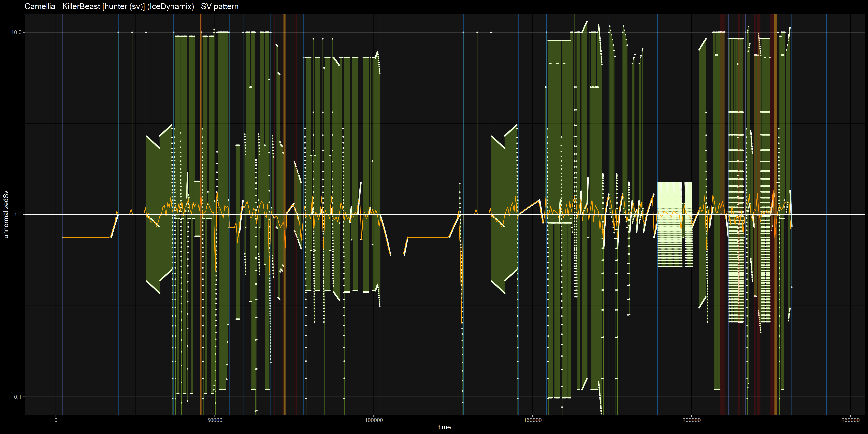The height and width of the screenshot is (434, 868).
Task: Click the y-axis tick label 0.1
Action: (17, 397)
